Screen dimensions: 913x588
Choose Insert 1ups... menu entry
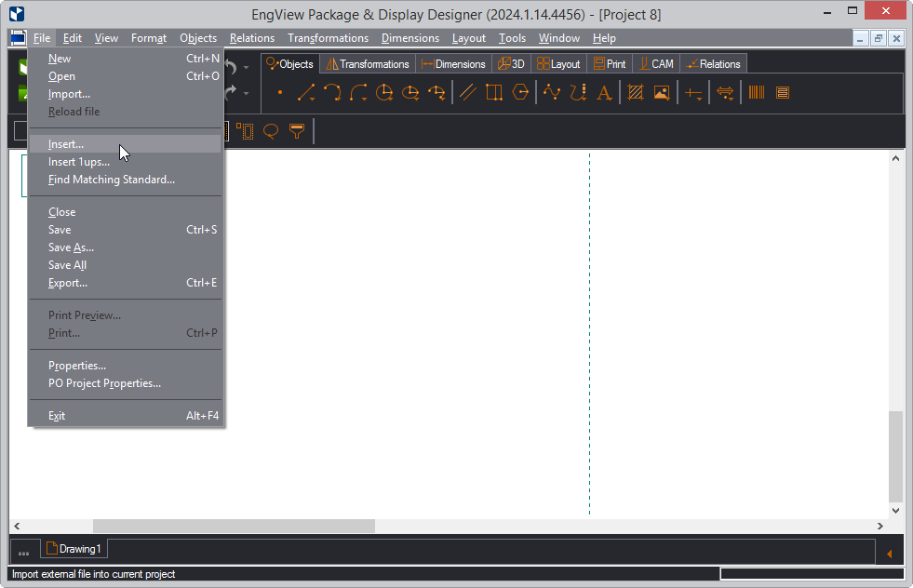(x=126, y=162)
